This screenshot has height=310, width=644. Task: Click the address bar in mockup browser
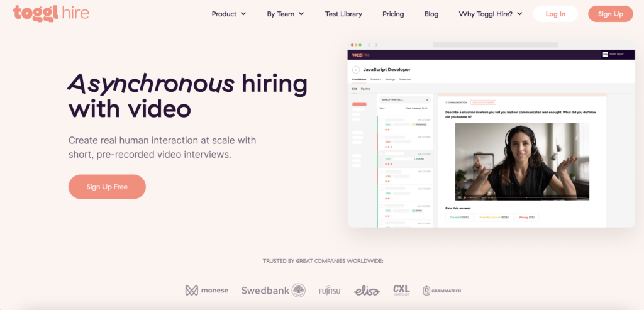(x=496, y=45)
